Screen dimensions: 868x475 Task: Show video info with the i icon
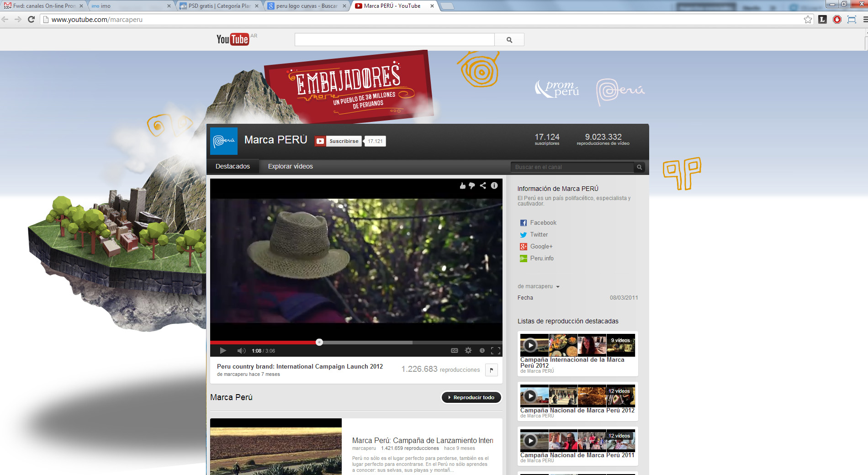click(x=494, y=185)
